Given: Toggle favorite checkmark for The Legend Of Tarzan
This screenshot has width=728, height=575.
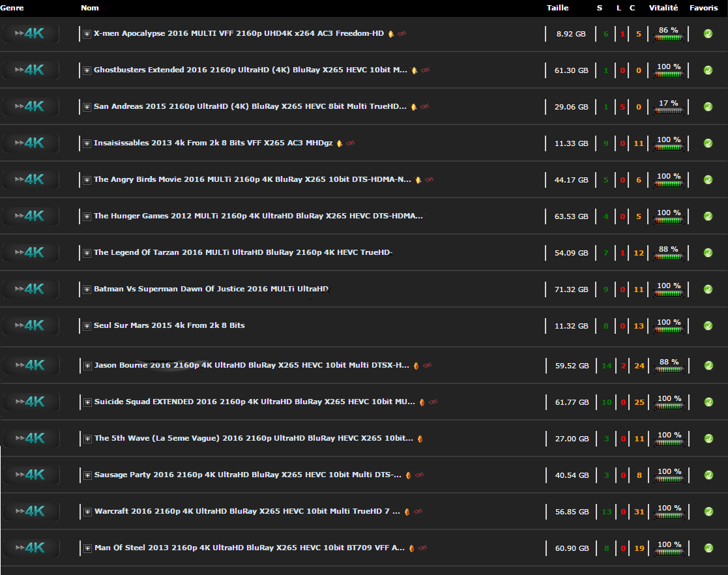Looking at the screenshot, I should (708, 253).
